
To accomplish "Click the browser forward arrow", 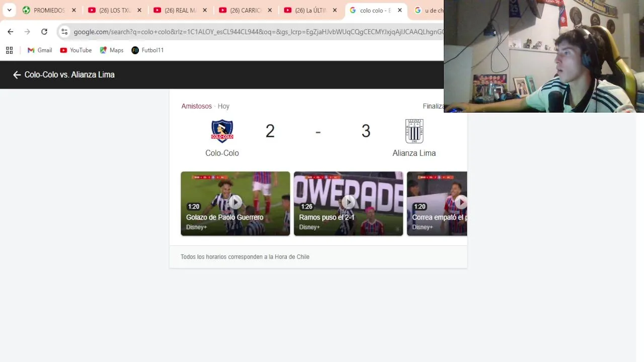I will pos(27,32).
